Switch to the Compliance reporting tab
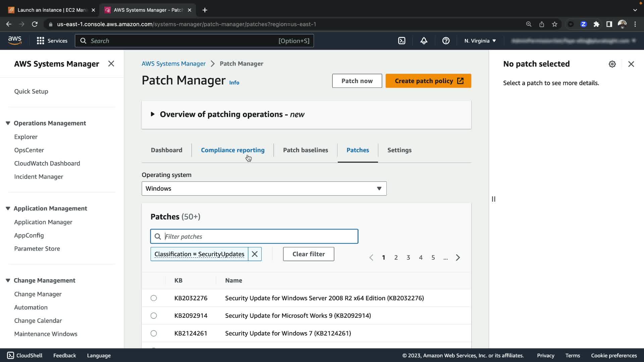 232,150
